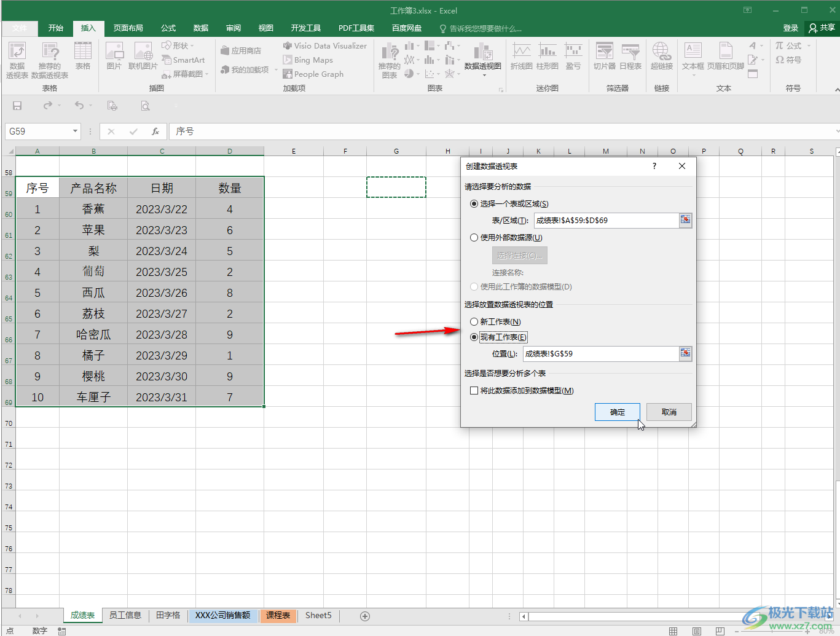Open the 开始 ribbon tab

(x=56, y=28)
